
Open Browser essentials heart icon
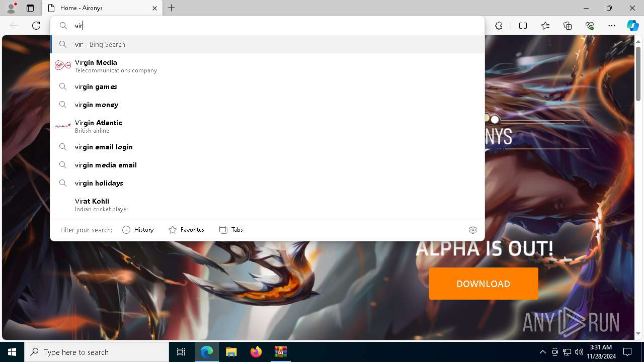pyautogui.click(x=590, y=26)
